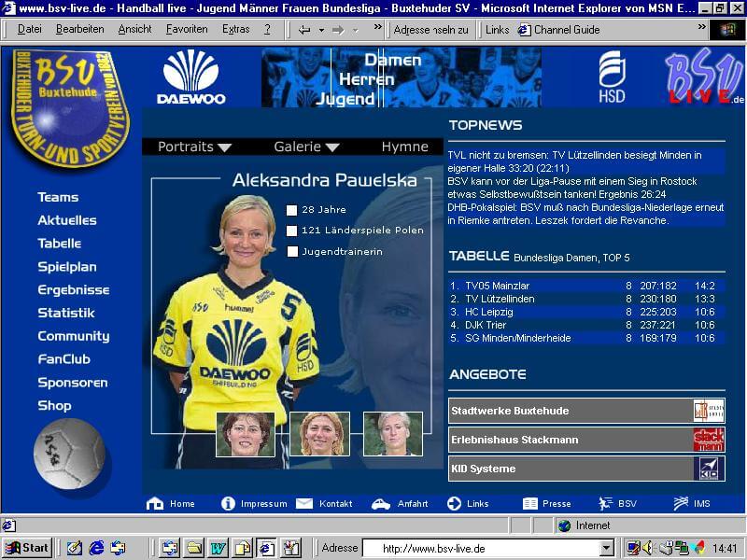The width and height of the screenshot is (747, 560).
Task: Select the Hymne tab
Action: click(x=405, y=147)
